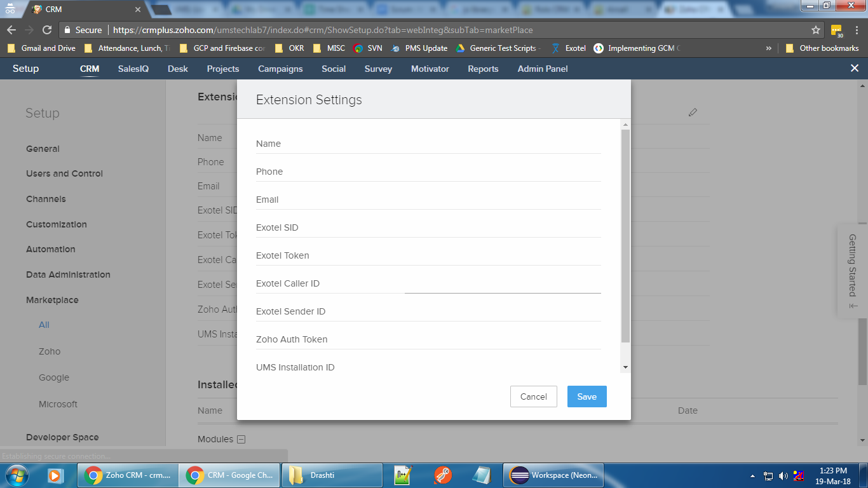868x488 pixels.
Task: Open the OKR bookmark folder
Action: click(290, 48)
